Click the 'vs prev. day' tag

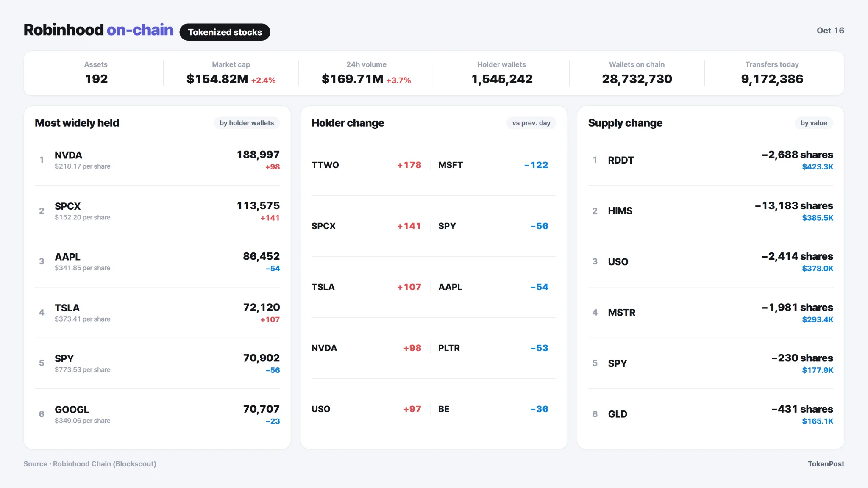531,123
